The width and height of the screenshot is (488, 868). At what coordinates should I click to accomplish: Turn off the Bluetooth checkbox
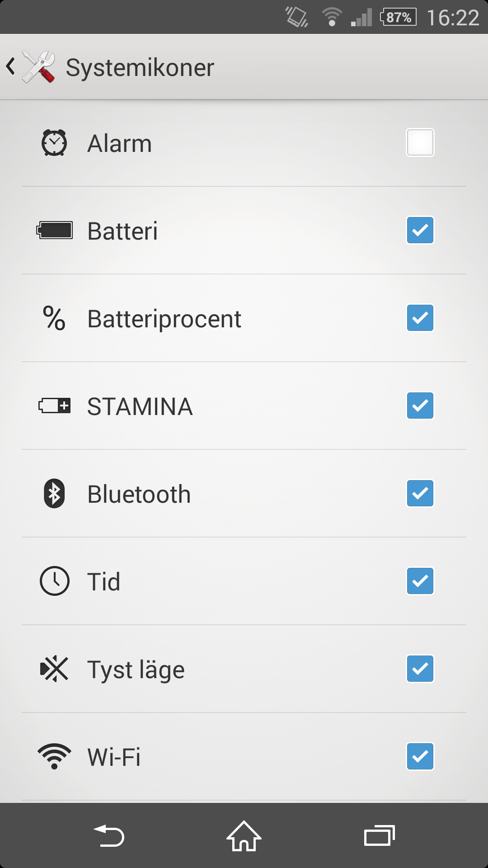point(420,493)
